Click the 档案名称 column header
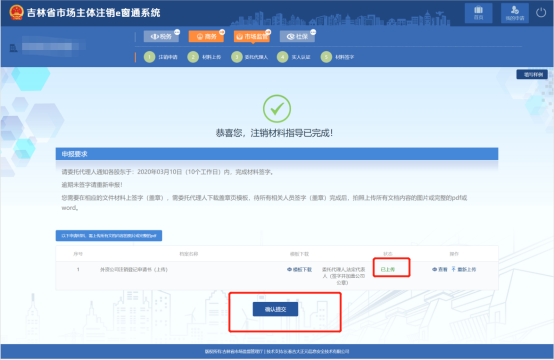This screenshot has width=554, height=360. (189, 254)
